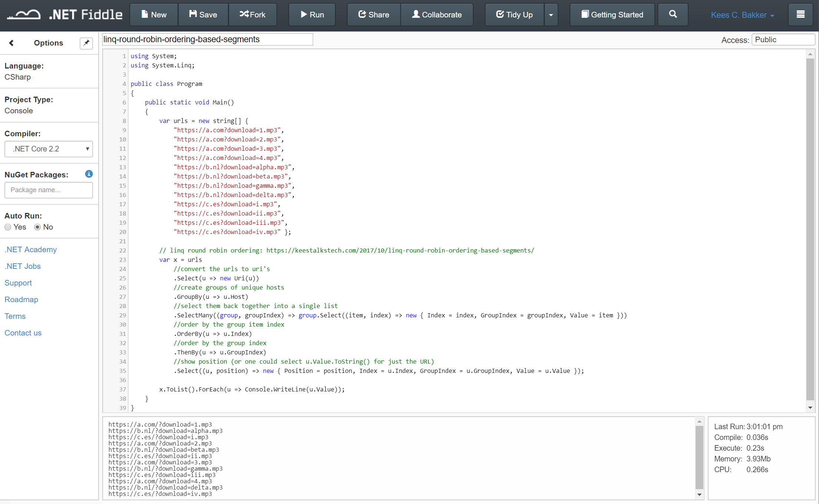
Task: Fork this fiddle
Action: pos(253,15)
